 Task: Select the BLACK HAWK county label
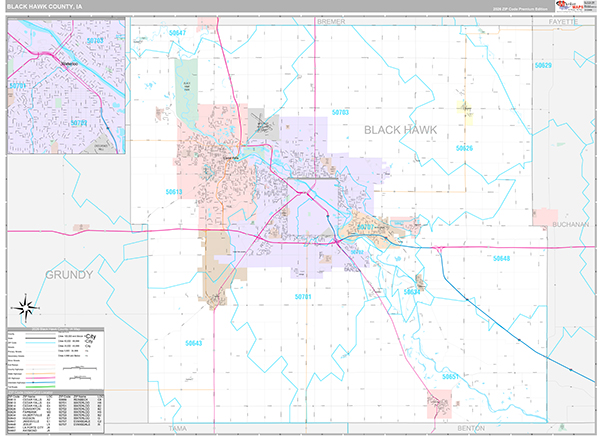tap(408, 129)
